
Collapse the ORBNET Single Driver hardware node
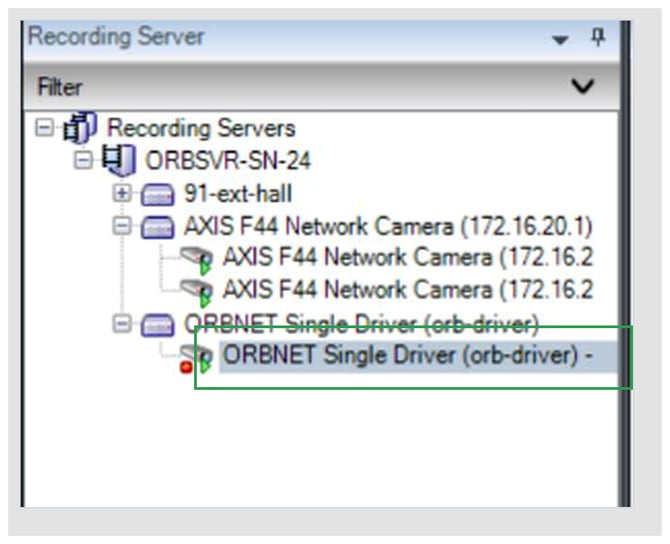click(122, 324)
